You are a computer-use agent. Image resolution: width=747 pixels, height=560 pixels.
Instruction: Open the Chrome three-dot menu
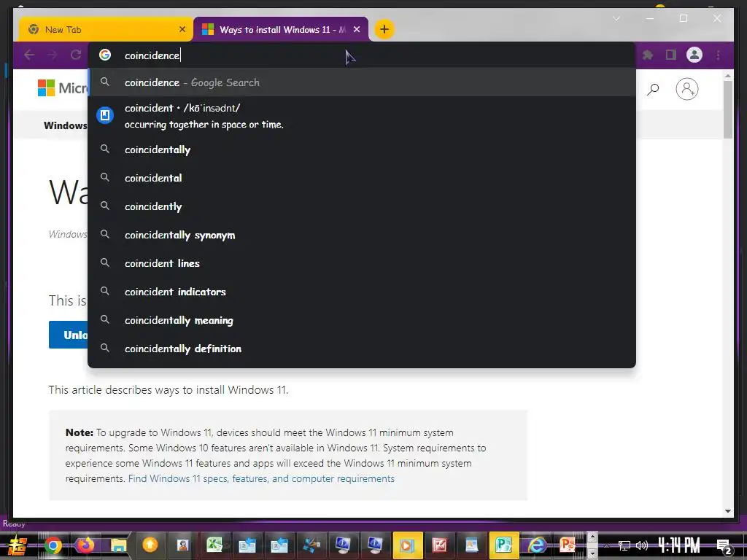[718, 55]
